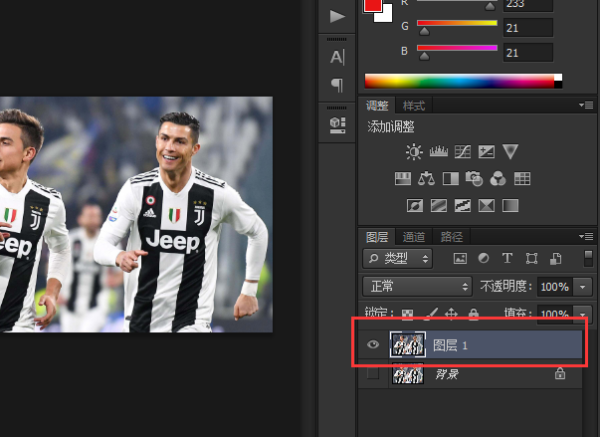Add a Curves adjustment

point(463,152)
